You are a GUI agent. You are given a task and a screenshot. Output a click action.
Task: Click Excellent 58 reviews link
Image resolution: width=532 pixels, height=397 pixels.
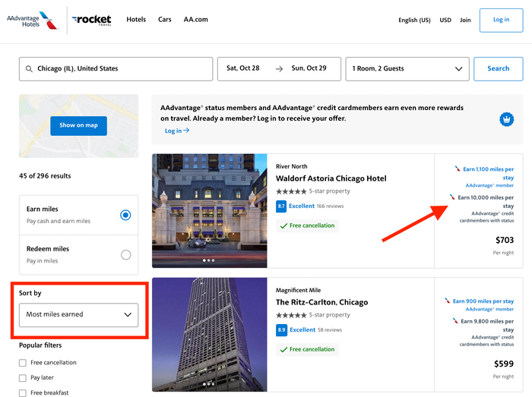[x=315, y=329]
